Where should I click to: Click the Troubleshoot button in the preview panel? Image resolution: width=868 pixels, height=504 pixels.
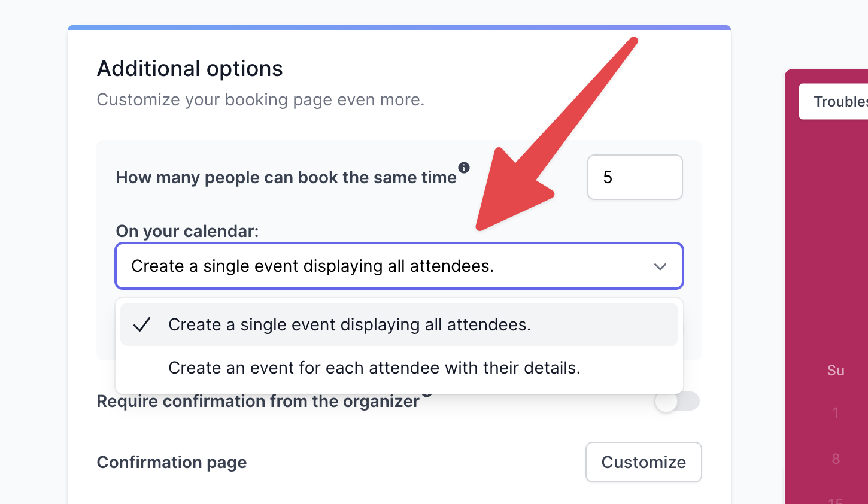[x=834, y=102]
